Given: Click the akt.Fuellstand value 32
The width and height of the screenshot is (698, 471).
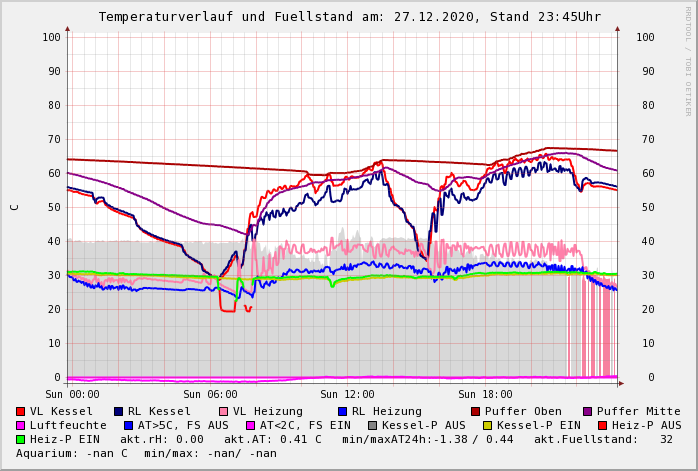Looking at the screenshot, I should coord(666,439).
